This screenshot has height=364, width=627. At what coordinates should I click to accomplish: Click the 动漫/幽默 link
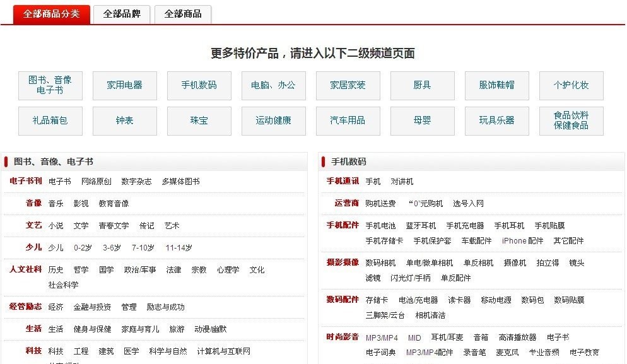coord(210,329)
